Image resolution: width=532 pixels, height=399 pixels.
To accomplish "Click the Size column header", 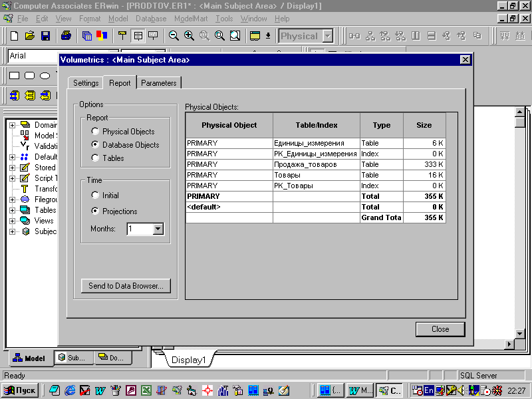I will (424, 125).
